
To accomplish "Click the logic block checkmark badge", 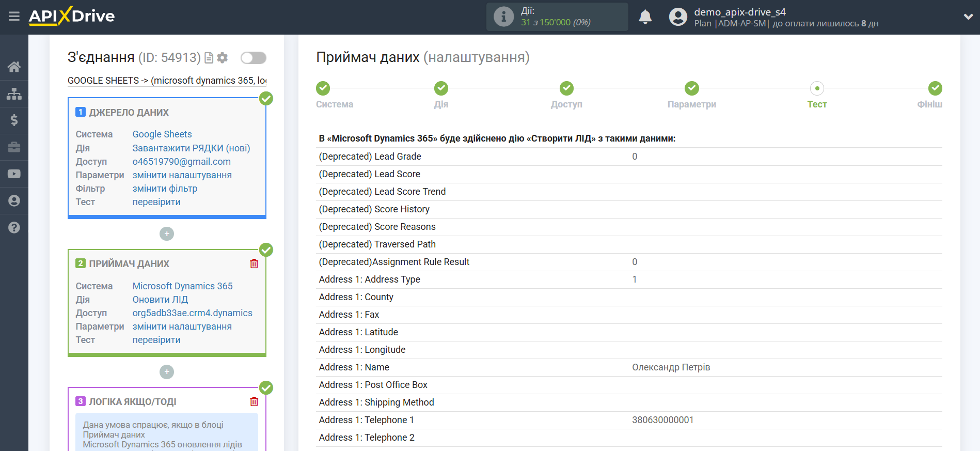I will pos(266,387).
